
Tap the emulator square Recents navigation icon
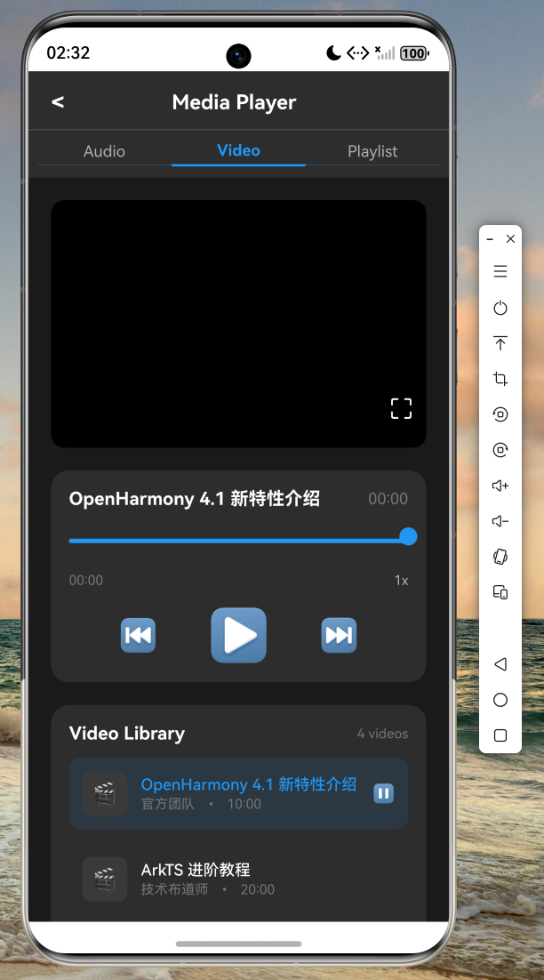[500, 735]
